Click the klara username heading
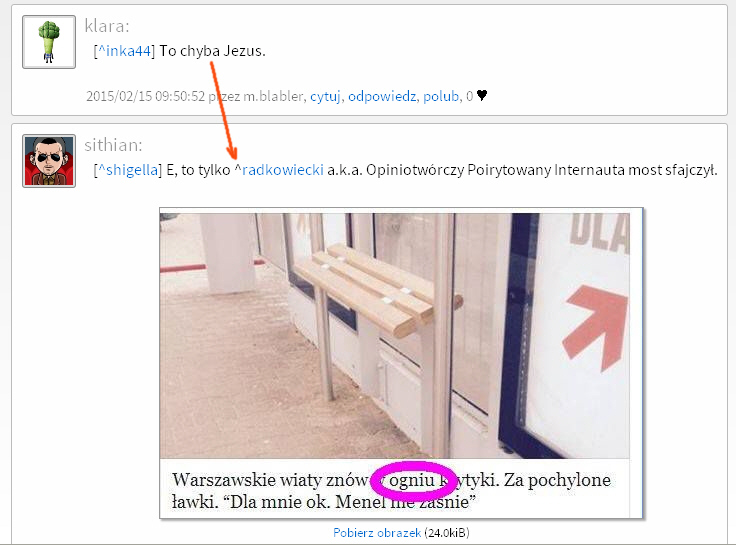This screenshot has height=545, width=736. 107,26
